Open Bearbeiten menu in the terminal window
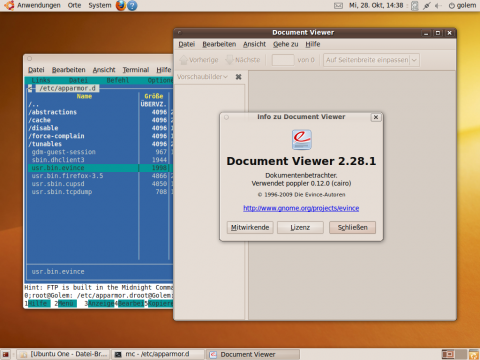480x360 pixels. (x=69, y=70)
